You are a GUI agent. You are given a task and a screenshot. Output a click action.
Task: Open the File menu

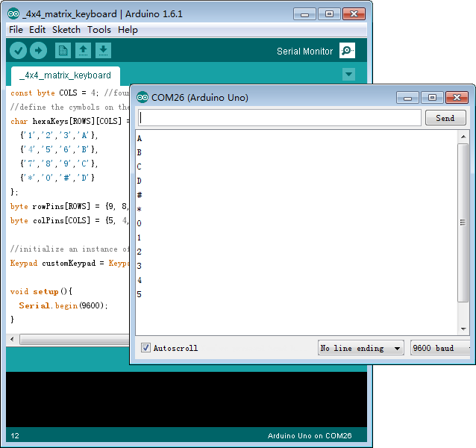16,30
